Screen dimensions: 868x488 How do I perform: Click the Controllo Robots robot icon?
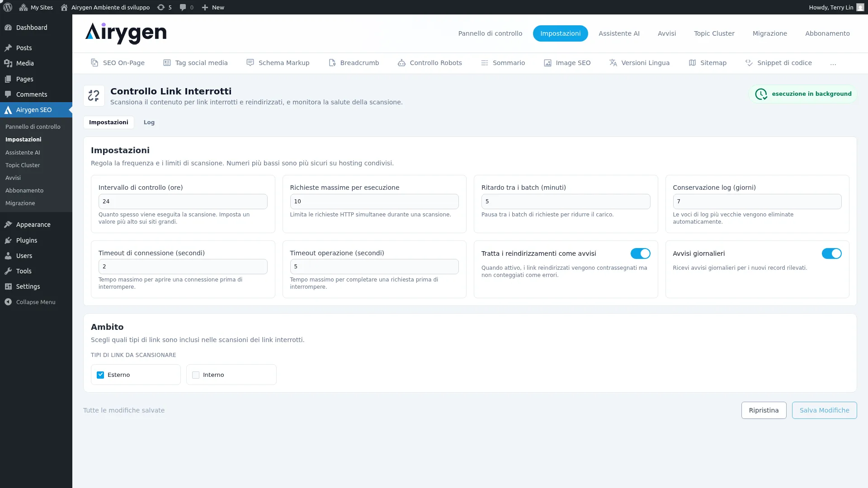pyautogui.click(x=401, y=63)
